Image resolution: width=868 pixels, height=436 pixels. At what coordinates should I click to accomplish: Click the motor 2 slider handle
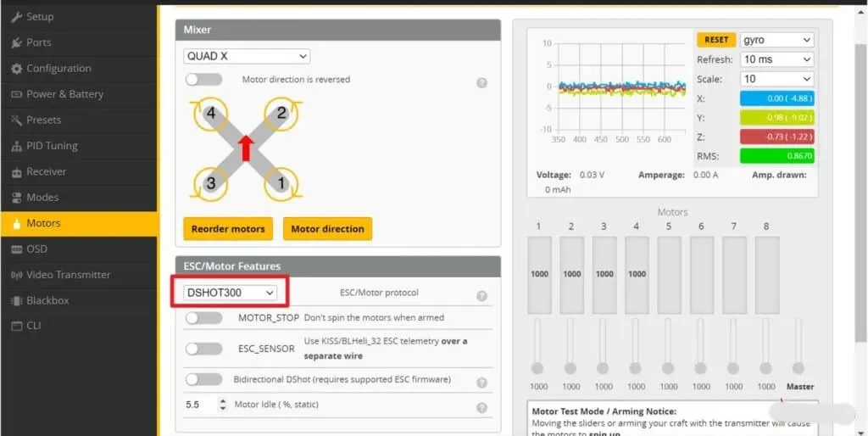click(570, 368)
